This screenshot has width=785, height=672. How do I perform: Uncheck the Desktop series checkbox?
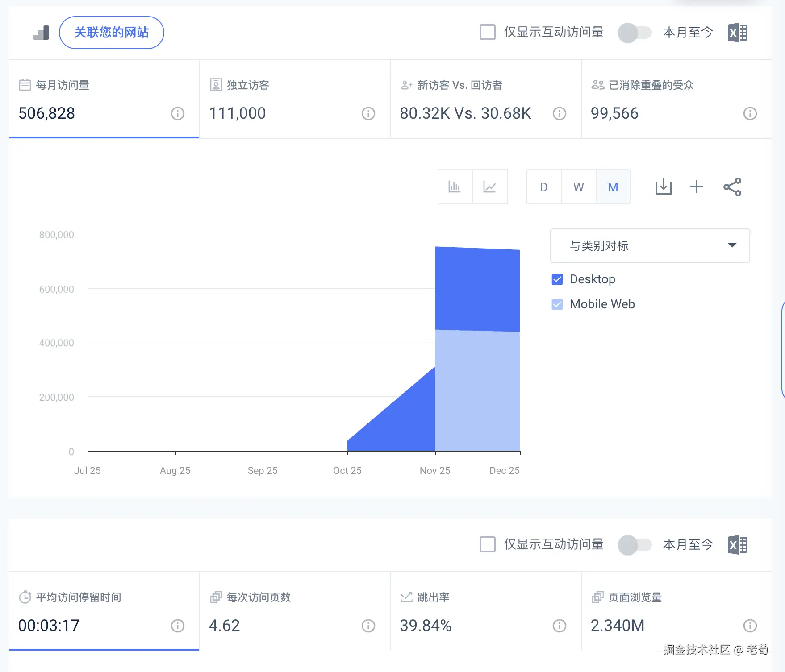[x=557, y=279]
